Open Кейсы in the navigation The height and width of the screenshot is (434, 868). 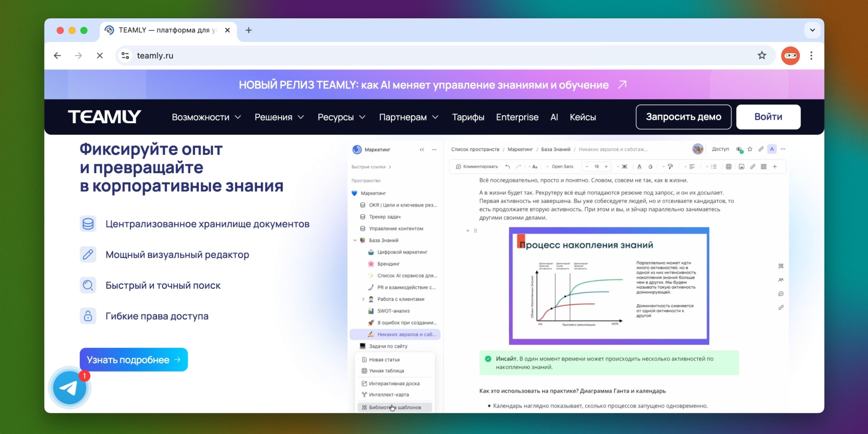pyautogui.click(x=583, y=117)
